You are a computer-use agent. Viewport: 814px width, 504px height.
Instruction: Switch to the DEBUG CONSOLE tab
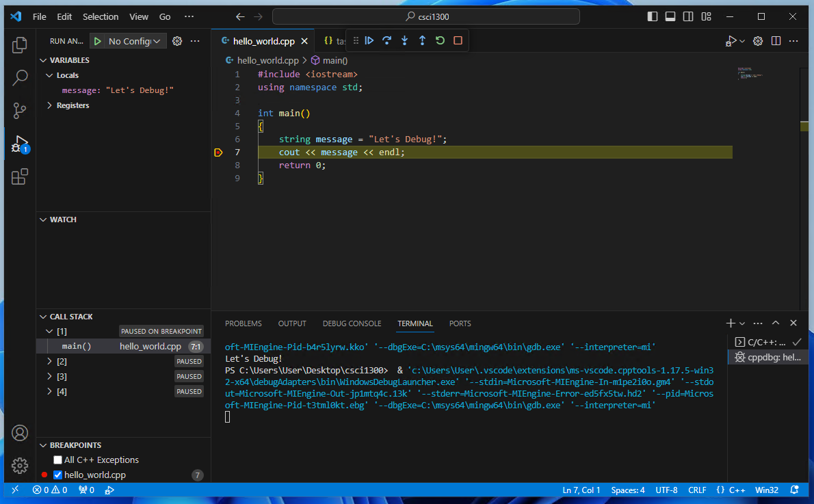pos(352,323)
